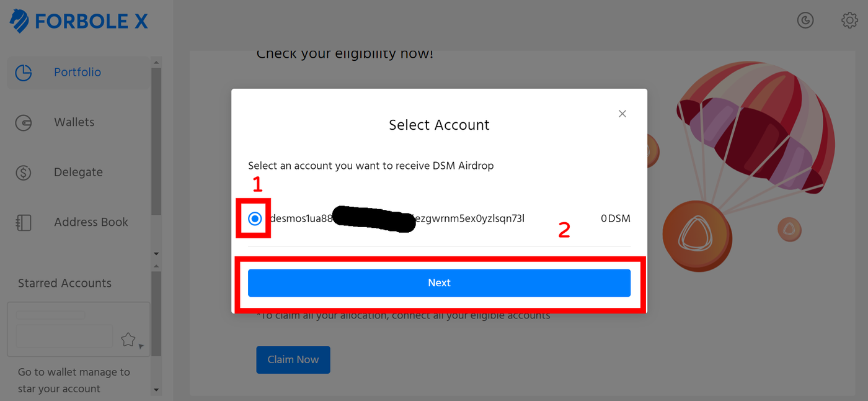Click the blue Next button
Image resolution: width=868 pixels, height=401 pixels.
(439, 282)
